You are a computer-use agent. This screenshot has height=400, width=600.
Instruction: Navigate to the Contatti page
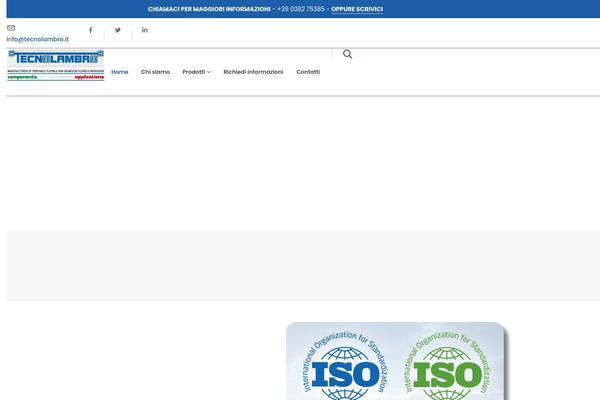pos(308,72)
